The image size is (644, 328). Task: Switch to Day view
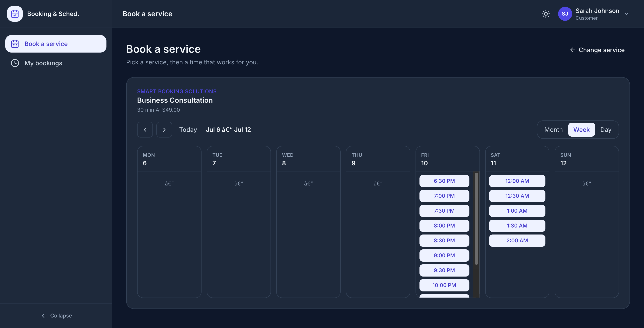[606, 130]
